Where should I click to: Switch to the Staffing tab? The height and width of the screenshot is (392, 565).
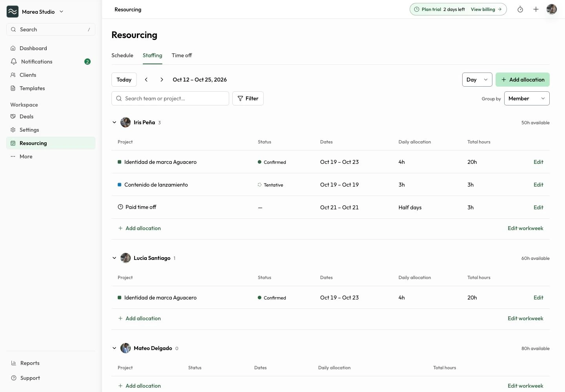(152, 55)
